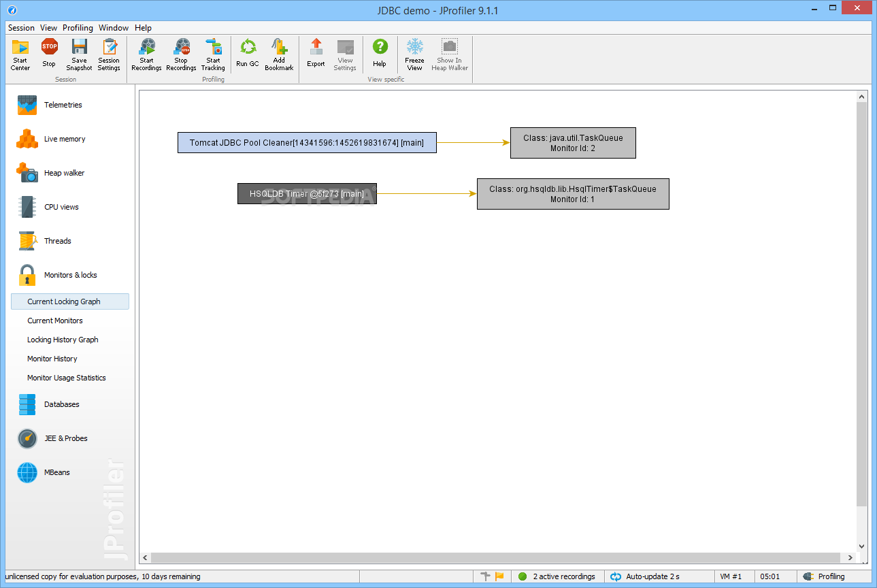Click the scroll right arrow of the graph
The width and height of the screenshot is (877, 588).
click(850, 557)
